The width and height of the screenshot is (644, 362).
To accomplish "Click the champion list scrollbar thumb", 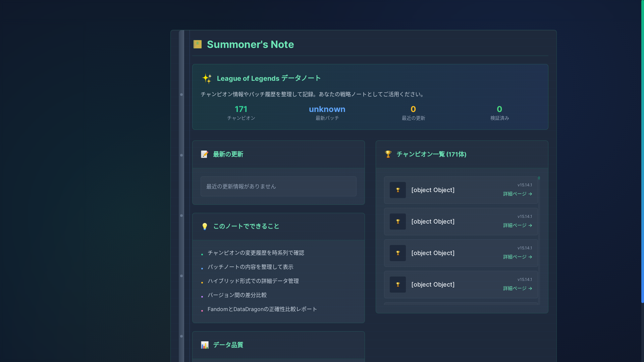I will tap(539, 178).
